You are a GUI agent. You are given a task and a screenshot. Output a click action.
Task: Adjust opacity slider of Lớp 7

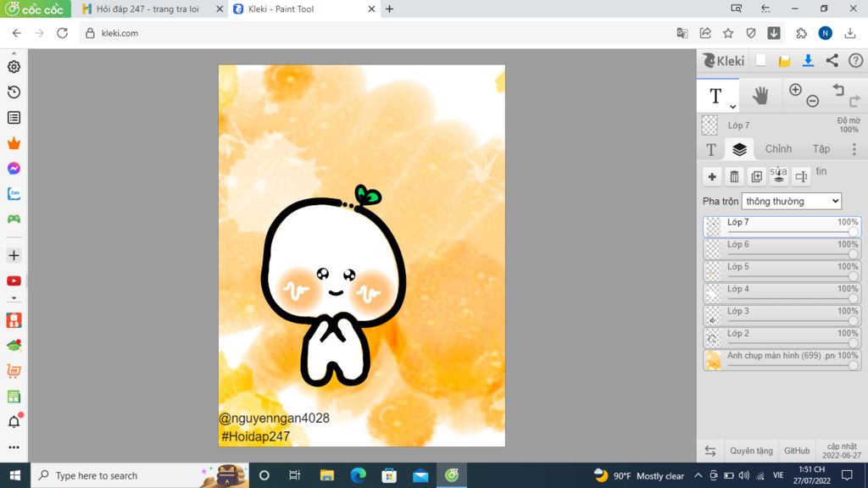[x=853, y=231]
